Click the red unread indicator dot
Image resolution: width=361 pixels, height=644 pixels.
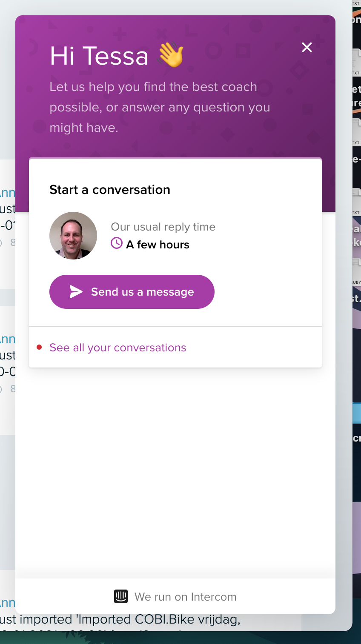tap(40, 347)
